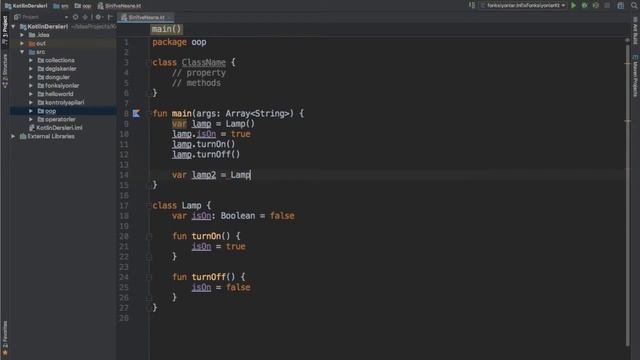Click the run gutter icon beside main function

point(136,113)
